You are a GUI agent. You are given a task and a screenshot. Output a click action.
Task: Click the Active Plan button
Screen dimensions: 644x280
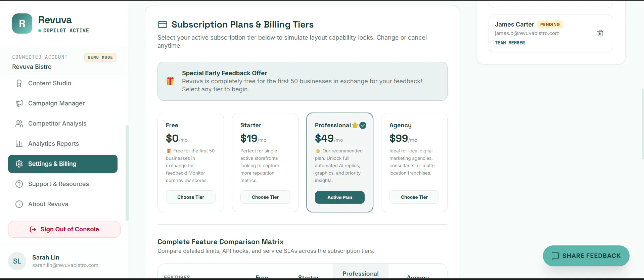340,197
